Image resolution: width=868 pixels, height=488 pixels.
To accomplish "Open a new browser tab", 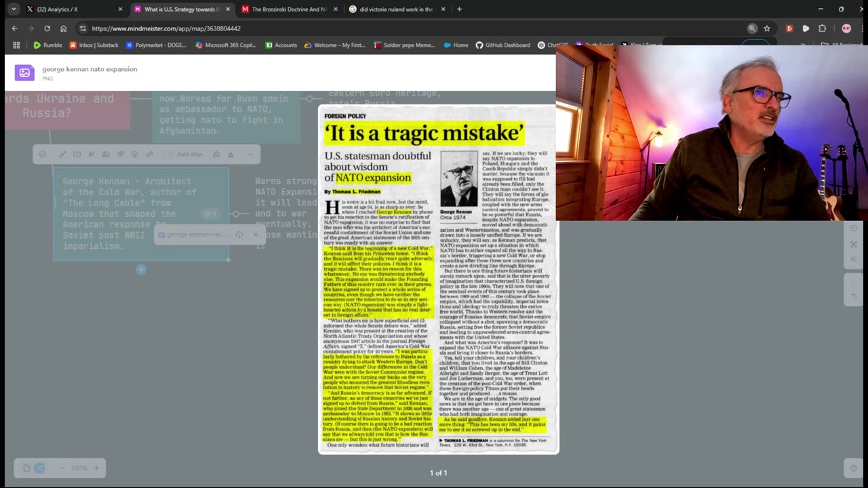I will [x=459, y=9].
